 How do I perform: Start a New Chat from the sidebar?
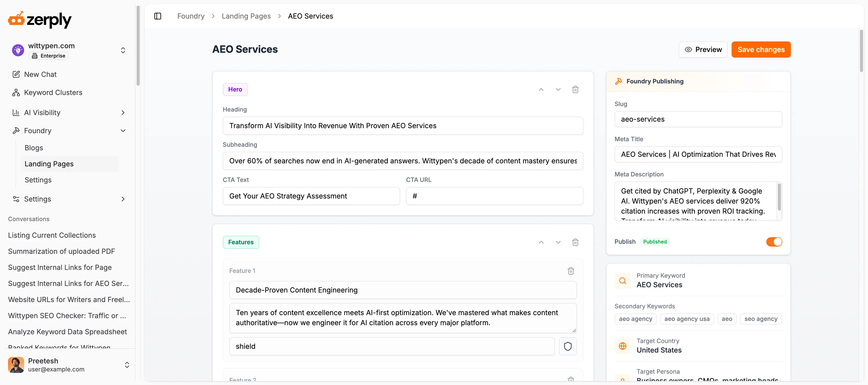[40, 74]
